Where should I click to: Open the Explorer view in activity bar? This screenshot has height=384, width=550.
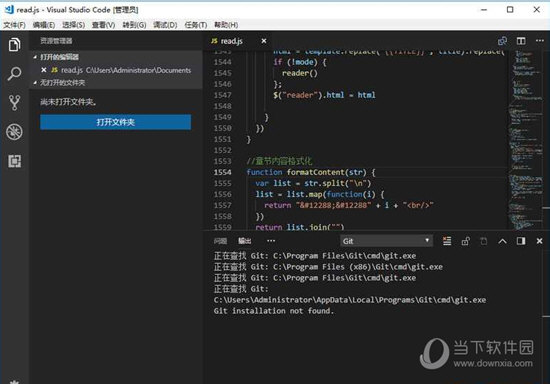[x=14, y=45]
